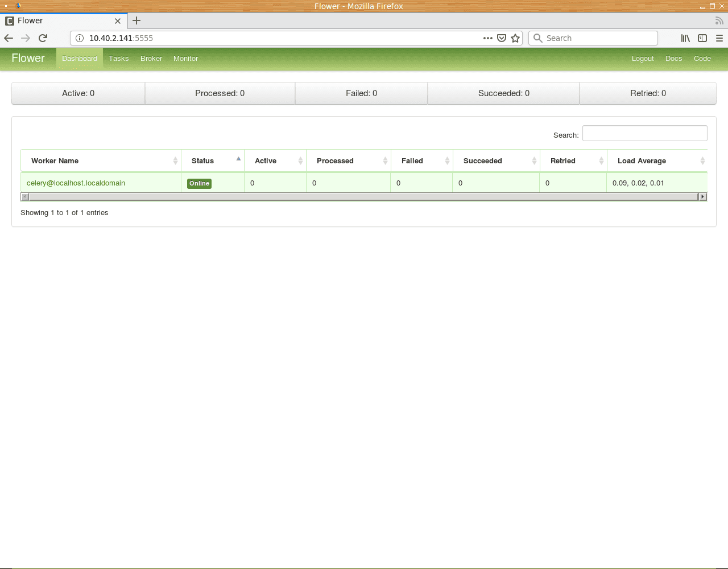Screen dimensions: 728x569
Task: Open Firefox Library panel
Action: 685,38
